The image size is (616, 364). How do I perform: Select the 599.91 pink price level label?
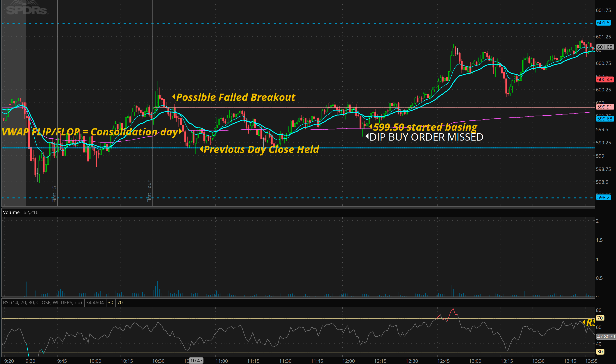coord(604,107)
